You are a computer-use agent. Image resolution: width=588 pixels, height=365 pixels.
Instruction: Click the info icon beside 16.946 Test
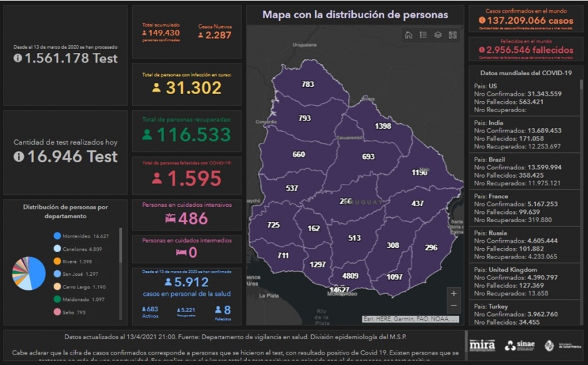click(18, 157)
